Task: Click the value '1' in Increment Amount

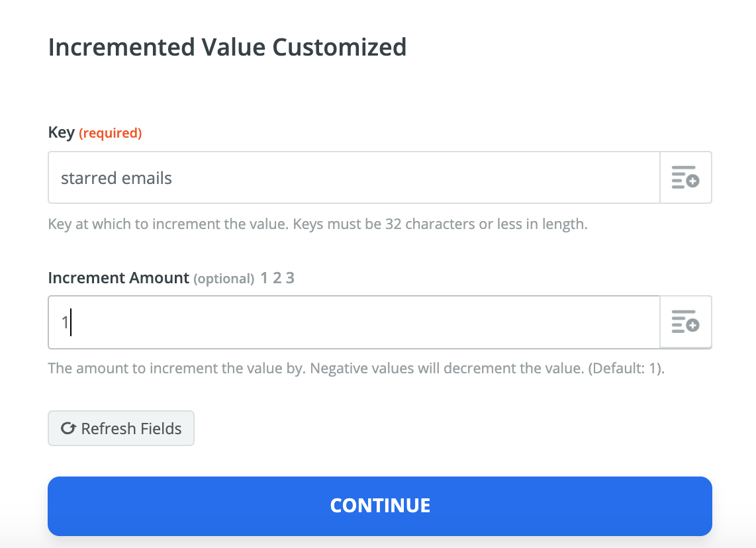Action: pyautogui.click(x=65, y=322)
